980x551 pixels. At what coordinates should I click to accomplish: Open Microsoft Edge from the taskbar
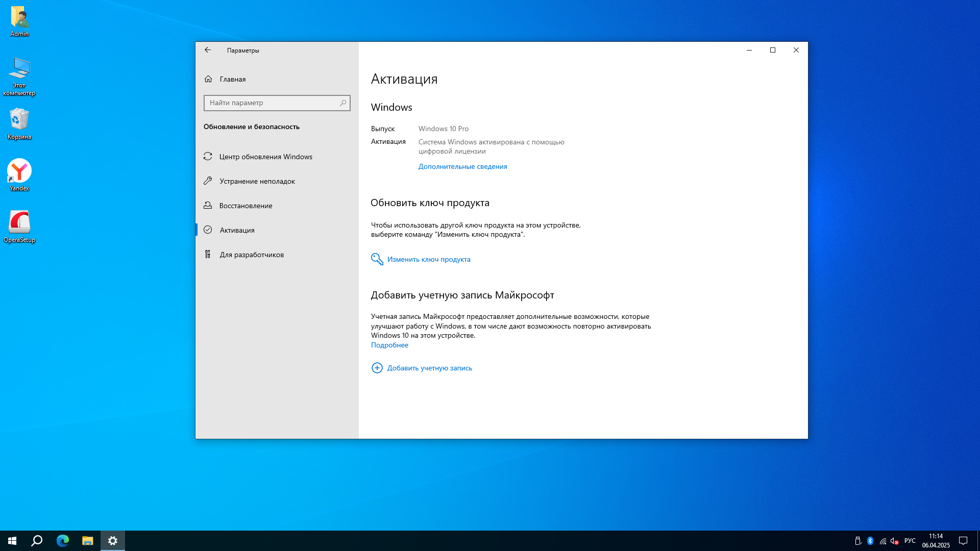63,541
